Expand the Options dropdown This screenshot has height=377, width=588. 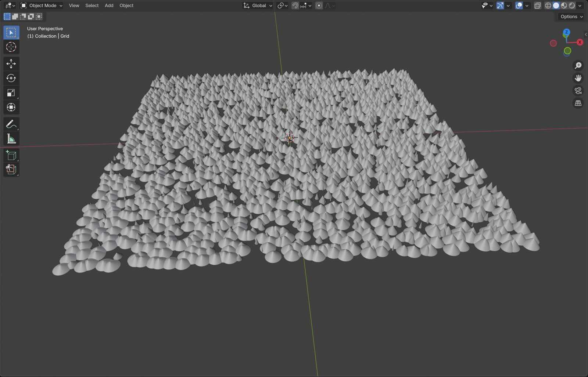click(x=571, y=17)
